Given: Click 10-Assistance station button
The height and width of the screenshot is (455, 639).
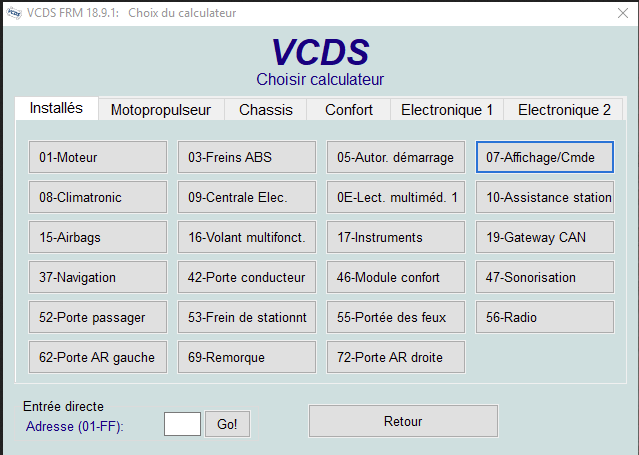Looking at the screenshot, I should pyautogui.click(x=545, y=197).
